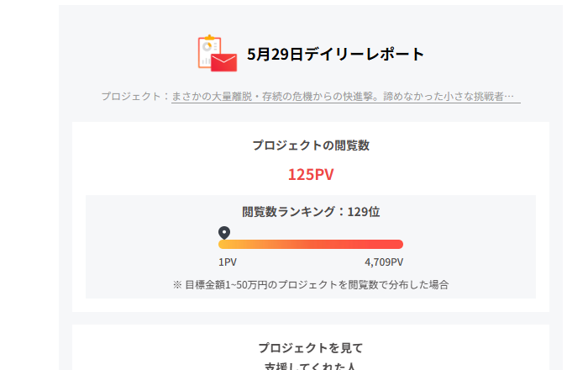Click the 1PV minimum label
The height and width of the screenshot is (370, 588).
(228, 262)
